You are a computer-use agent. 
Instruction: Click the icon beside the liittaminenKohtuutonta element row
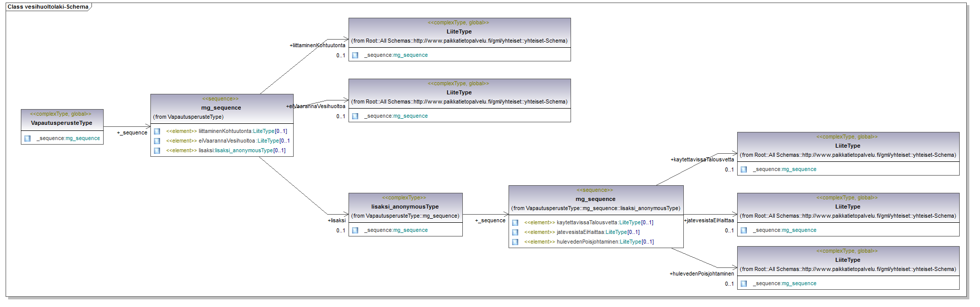(x=157, y=131)
